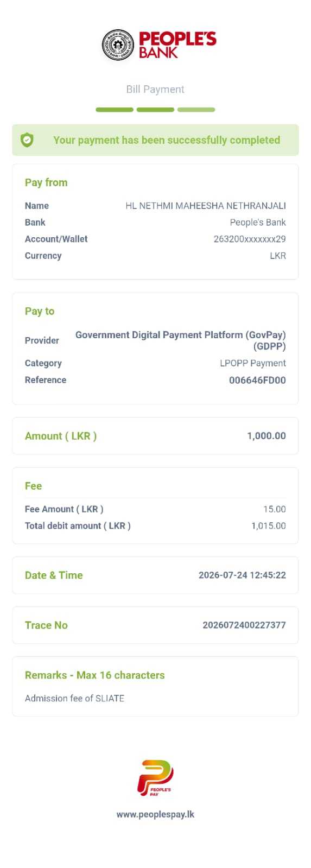Click the Pay to section title
This screenshot has height=868, width=311.
tap(40, 311)
